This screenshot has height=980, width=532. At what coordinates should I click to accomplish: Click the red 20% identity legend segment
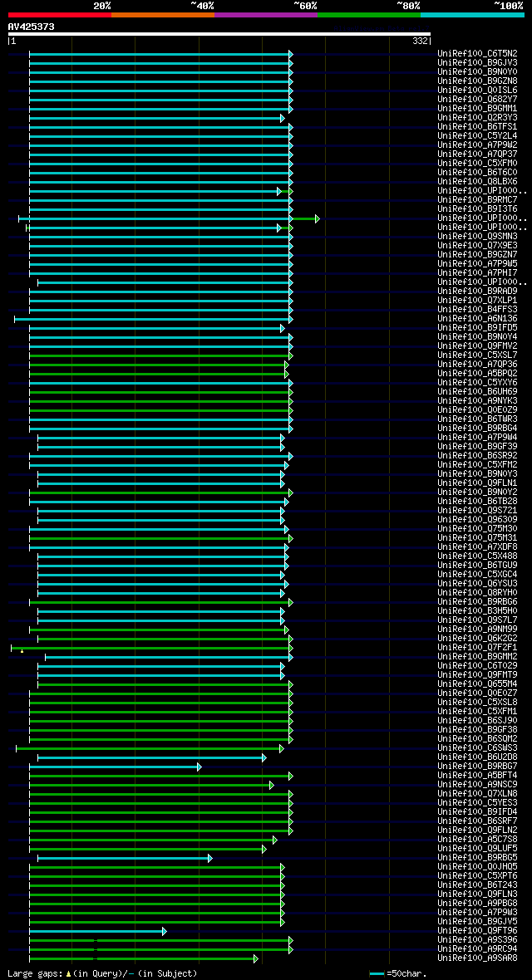coord(60,14)
